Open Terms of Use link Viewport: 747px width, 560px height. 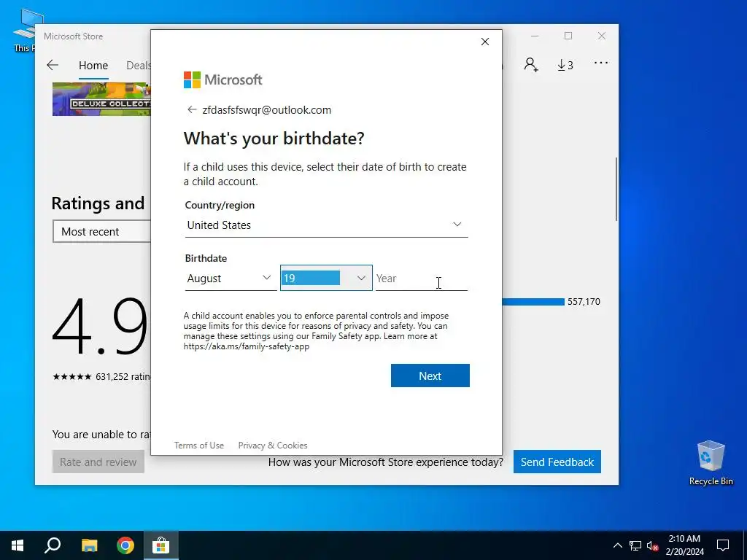pyautogui.click(x=198, y=446)
